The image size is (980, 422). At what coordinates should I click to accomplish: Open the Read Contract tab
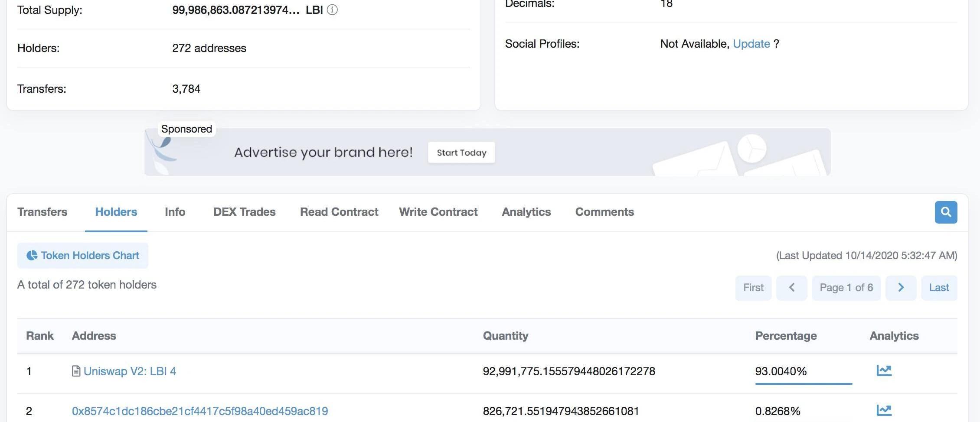(339, 212)
